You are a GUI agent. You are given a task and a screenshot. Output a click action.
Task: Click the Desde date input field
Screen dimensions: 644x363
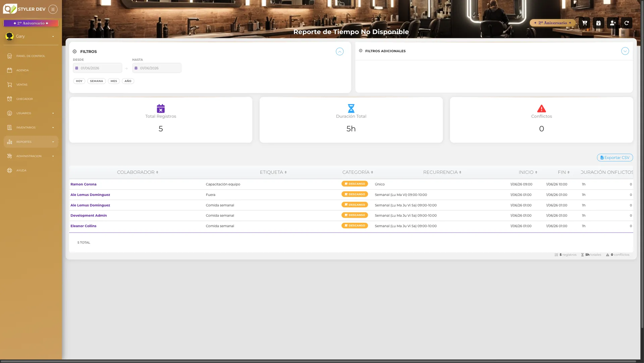point(98,68)
